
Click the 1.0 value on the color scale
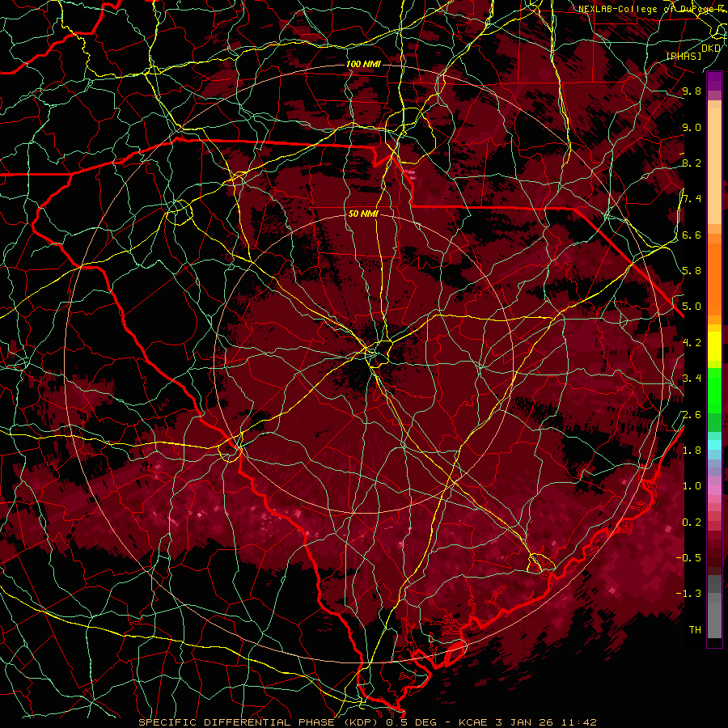pos(692,486)
